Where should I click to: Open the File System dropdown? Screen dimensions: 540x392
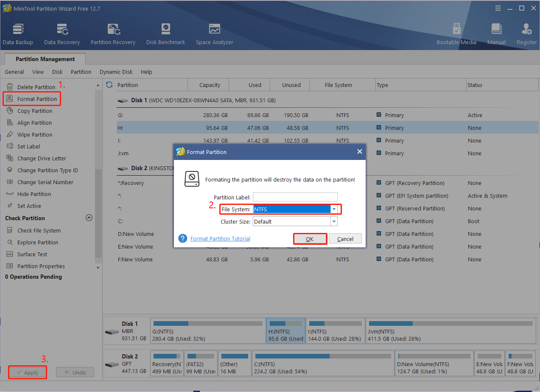coord(334,209)
